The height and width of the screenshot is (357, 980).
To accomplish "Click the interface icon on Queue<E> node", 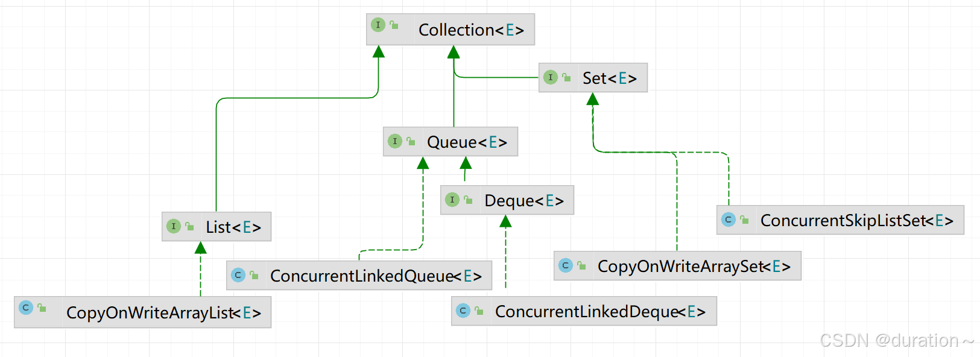I will (x=395, y=141).
